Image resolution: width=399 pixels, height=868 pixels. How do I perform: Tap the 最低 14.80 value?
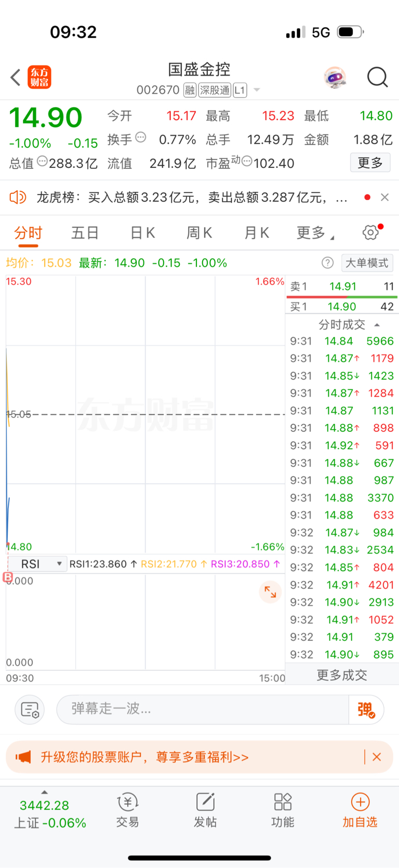pos(376,116)
